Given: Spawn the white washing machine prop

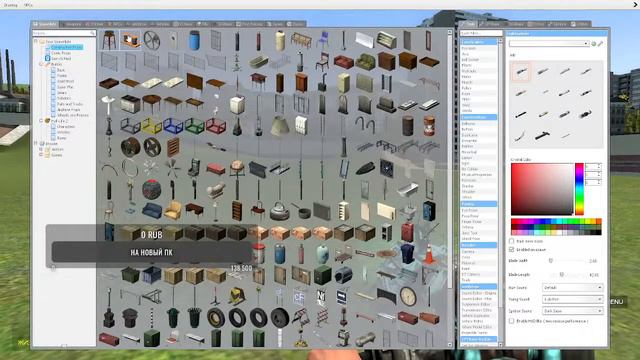Looking at the screenshot, I should [x=237, y=104].
